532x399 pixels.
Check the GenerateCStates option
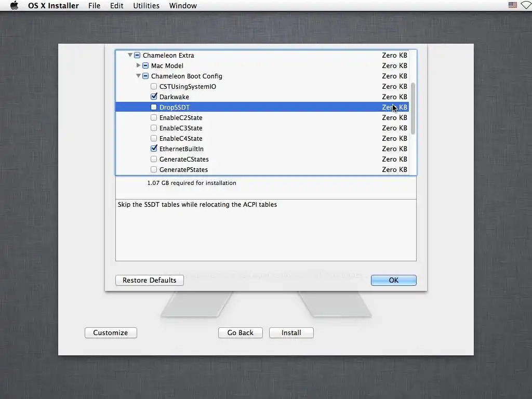tap(154, 159)
